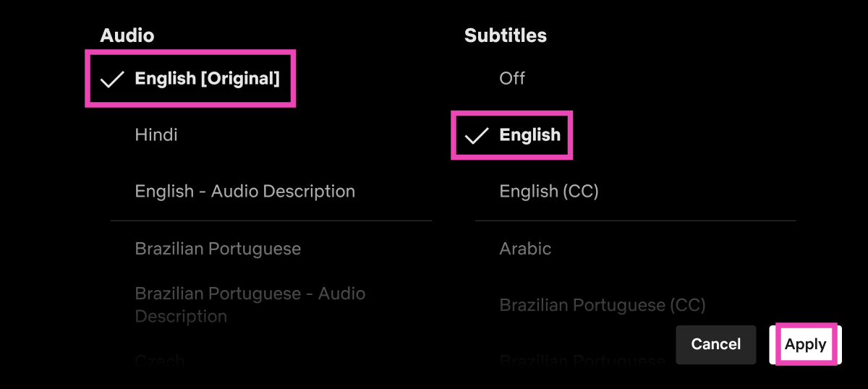Image resolution: width=868 pixels, height=389 pixels.
Task: Click the checkmark beside English subtitles
Action: point(477,135)
